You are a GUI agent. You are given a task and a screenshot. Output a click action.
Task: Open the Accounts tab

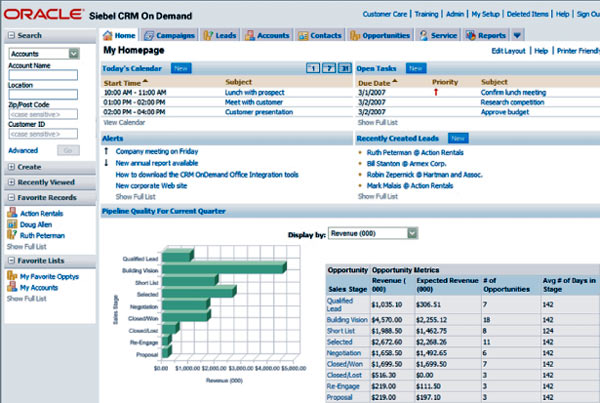click(267, 36)
